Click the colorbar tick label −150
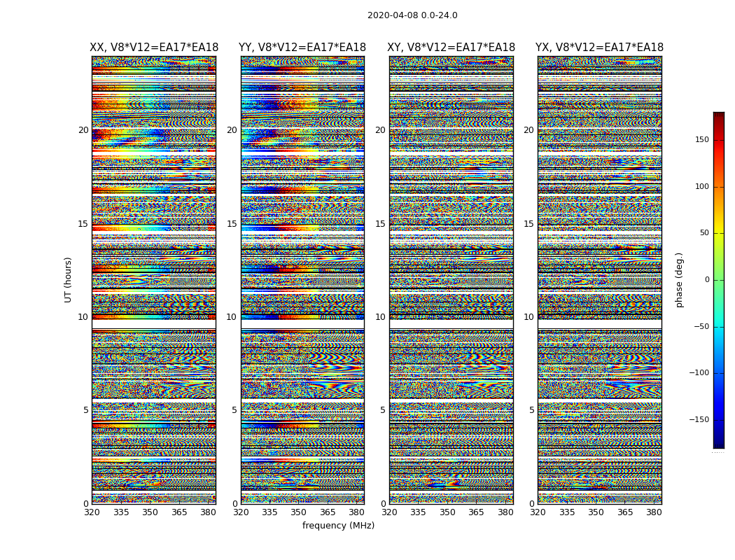This screenshot has width=735, height=560. click(x=699, y=419)
